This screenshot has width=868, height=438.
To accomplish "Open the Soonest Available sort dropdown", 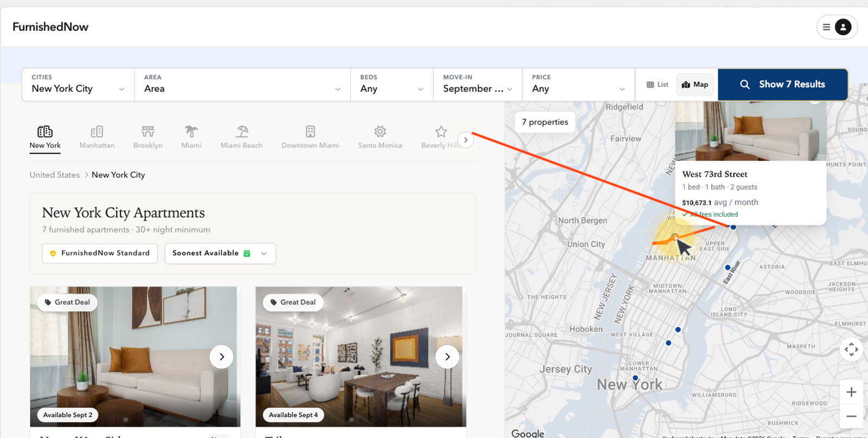I will pos(220,253).
